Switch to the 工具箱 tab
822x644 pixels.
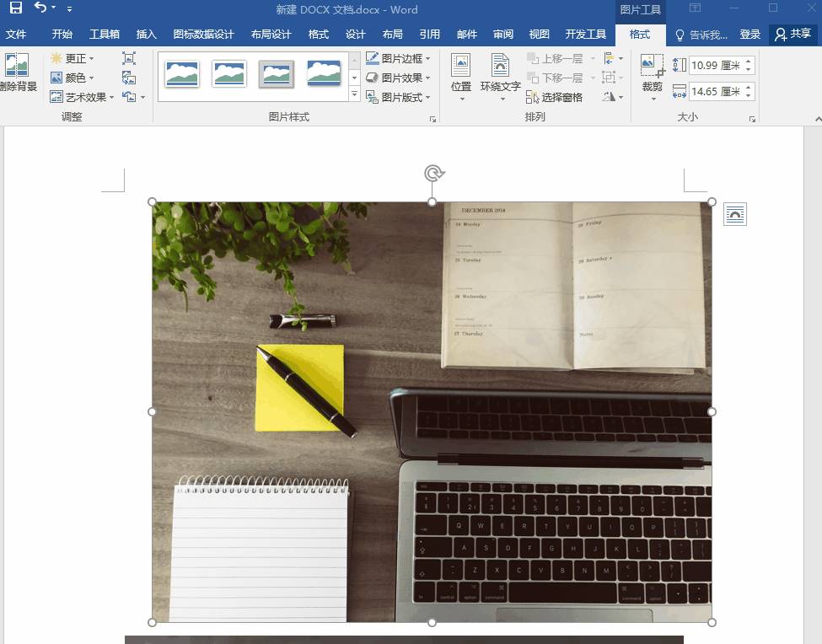click(x=105, y=34)
